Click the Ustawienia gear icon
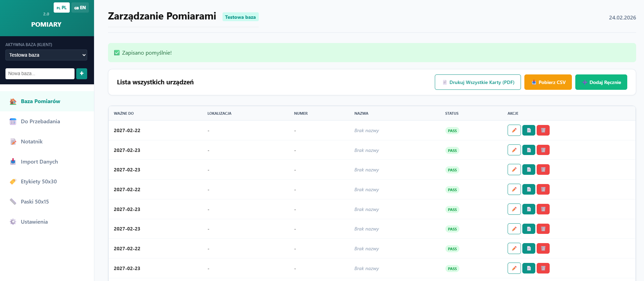This screenshot has width=644, height=281. click(13, 222)
